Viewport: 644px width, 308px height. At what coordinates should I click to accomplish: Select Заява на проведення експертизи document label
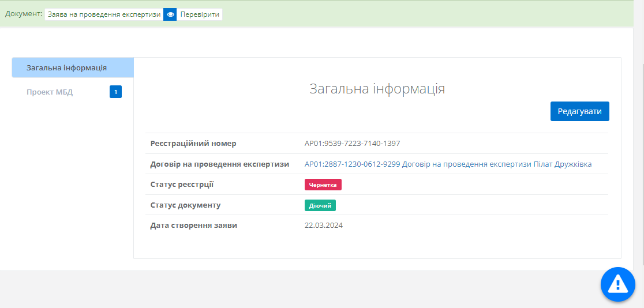(x=104, y=14)
